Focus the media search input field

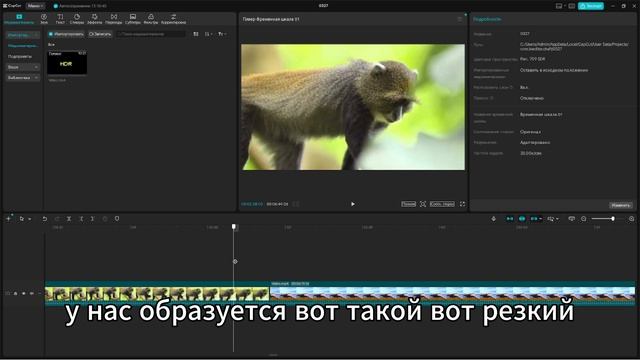click(151, 34)
